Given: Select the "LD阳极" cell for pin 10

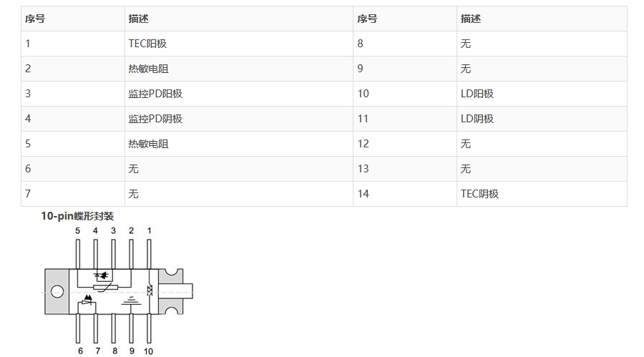Looking at the screenshot, I should click(x=477, y=94).
